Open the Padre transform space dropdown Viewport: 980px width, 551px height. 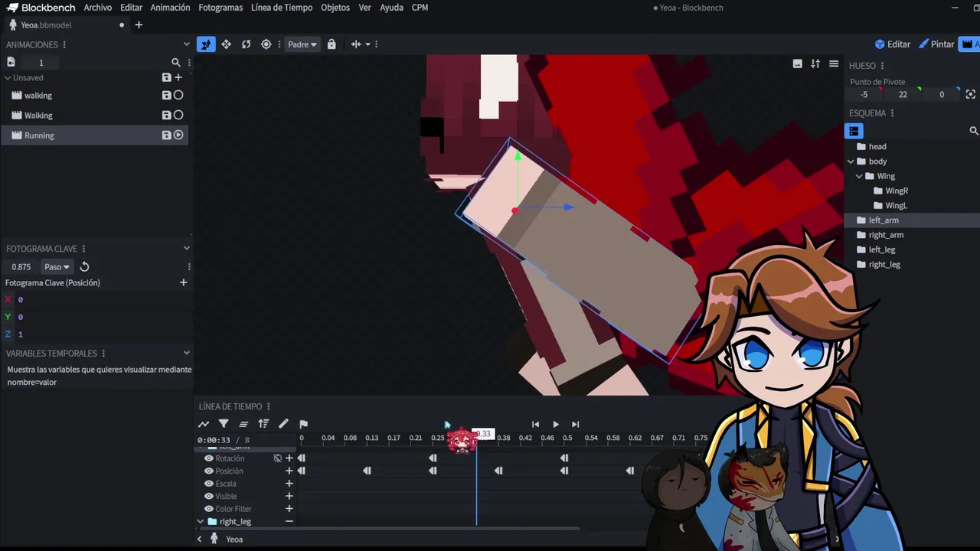pyautogui.click(x=302, y=44)
